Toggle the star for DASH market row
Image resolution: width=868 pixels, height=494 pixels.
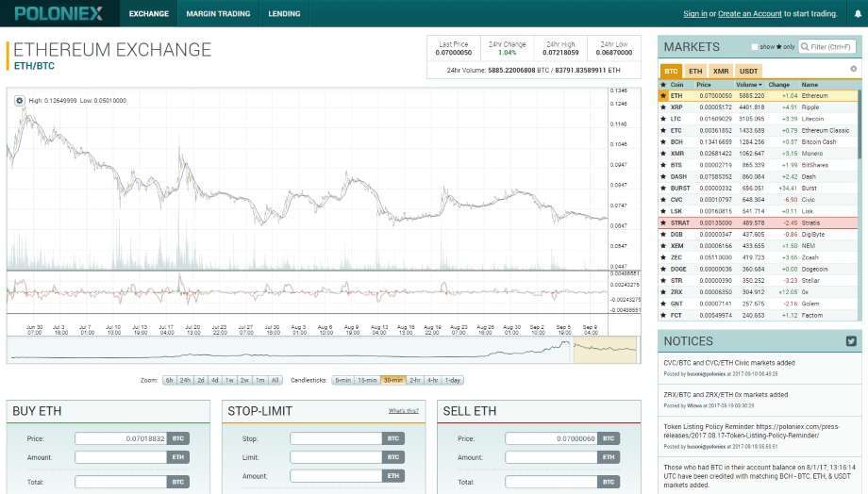pos(663,176)
